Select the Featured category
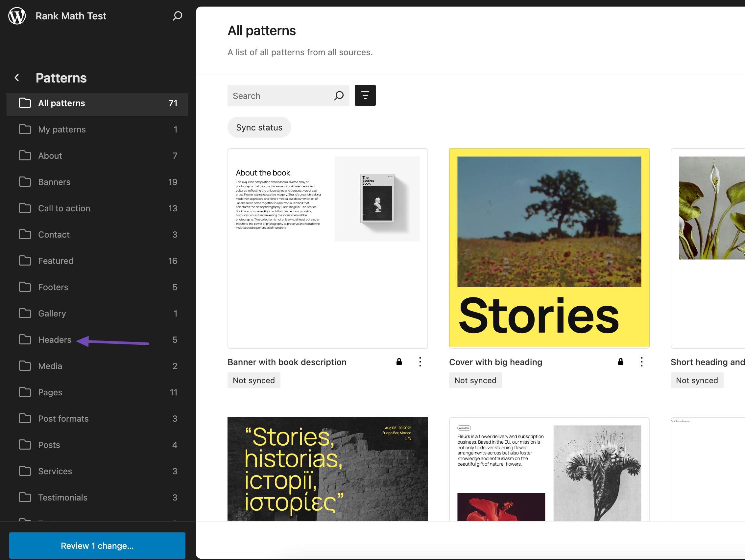Image resolution: width=745 pixels, height=560 pixels. (x=97, y=261)
